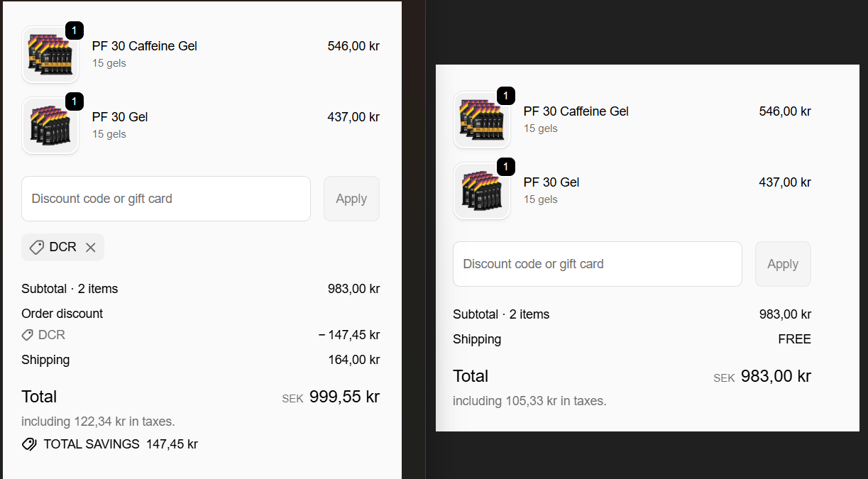Click the 164,00 kr shipping cost
868x479 pixels.
pyautogui.click(x=353, y=360)
